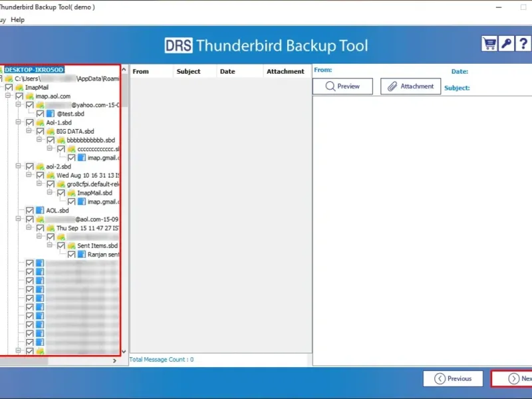This screenshot has width=532, height=399.
Task: Click the BIG DATA.sbd folder icon
Action: pyautogui.click(x=51, y=131)
